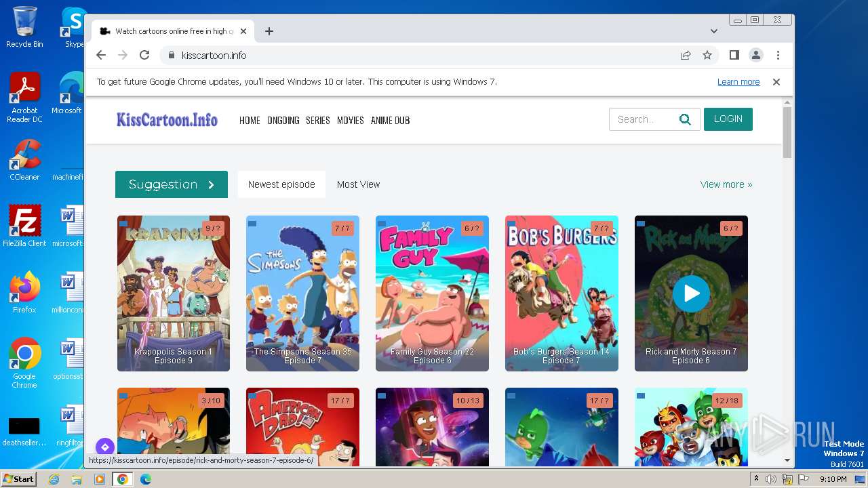The image size is (868, 488).
Task: Open American Dad thumbnail card
Action: 303,427
